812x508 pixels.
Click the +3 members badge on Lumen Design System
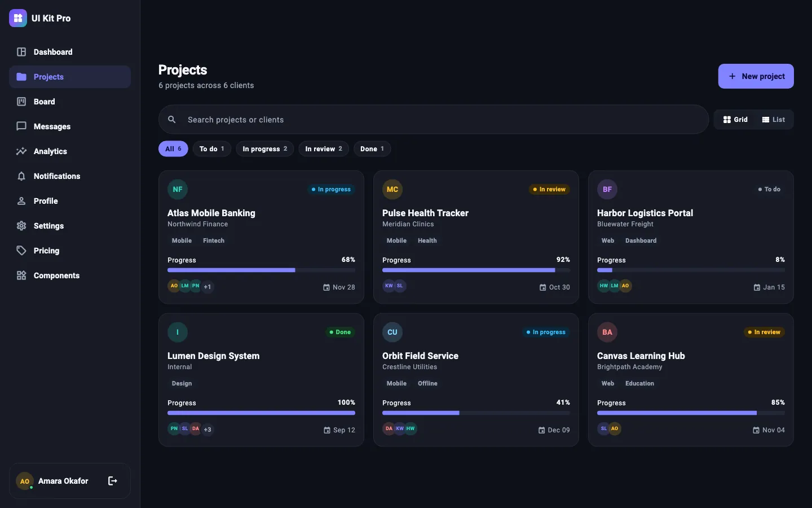click(208, 430)
